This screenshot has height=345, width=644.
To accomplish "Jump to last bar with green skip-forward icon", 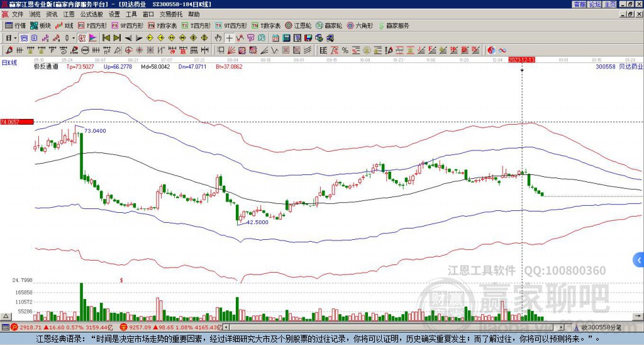I will [117, 38].
